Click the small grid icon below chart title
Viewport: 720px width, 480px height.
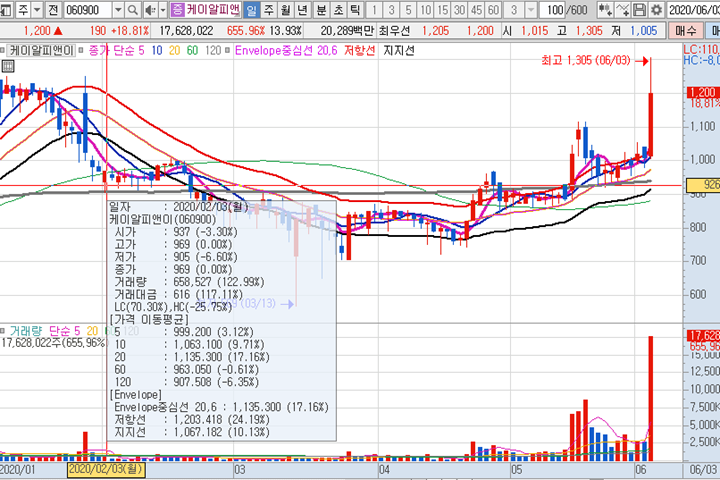[x=8, y=66]
